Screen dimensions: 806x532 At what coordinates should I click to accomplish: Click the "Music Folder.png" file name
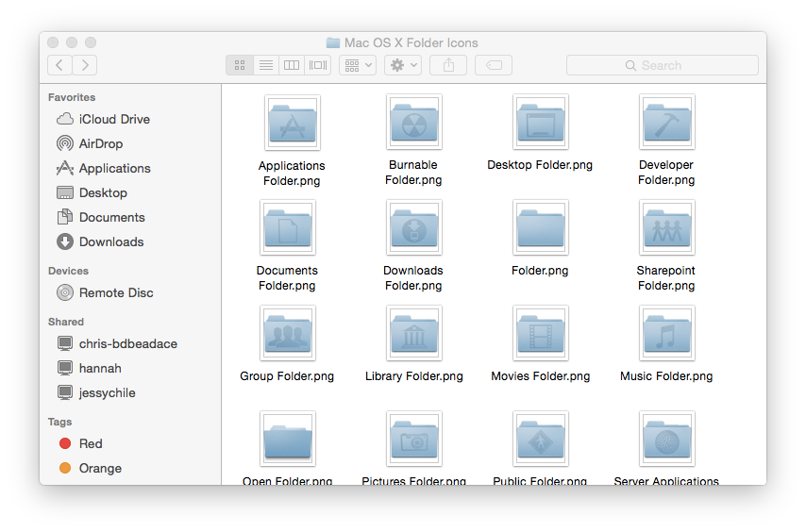tap(666, 376)
